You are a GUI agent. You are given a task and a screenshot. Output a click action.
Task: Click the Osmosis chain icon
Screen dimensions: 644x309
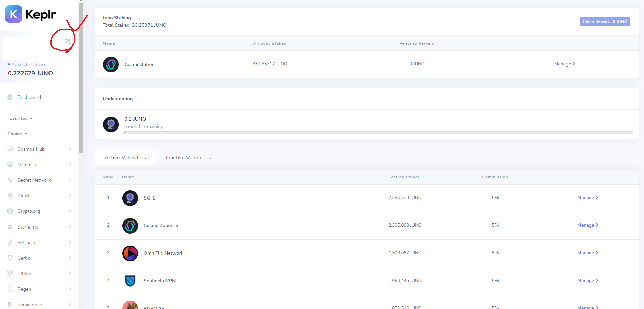[10, 165]
